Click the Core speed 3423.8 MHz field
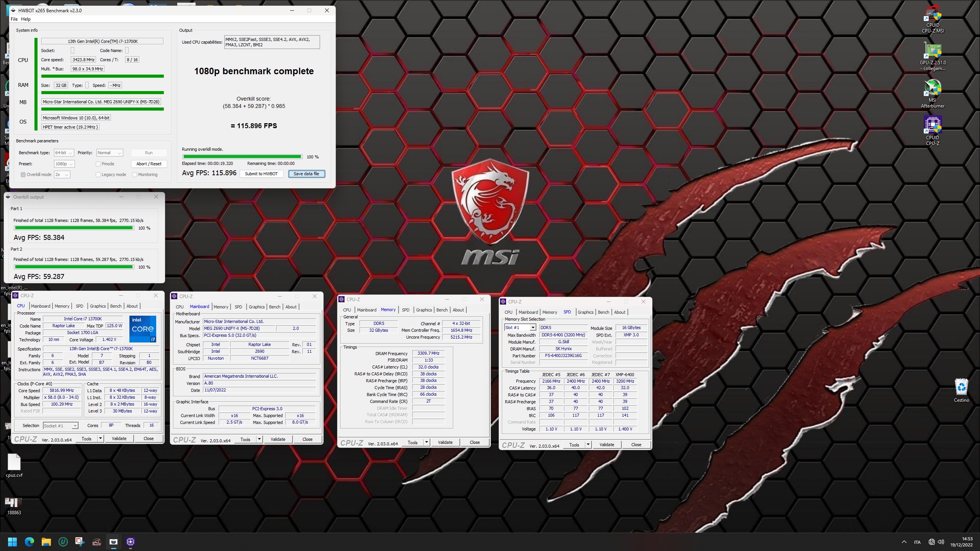This screenshot has width=980, height=551. (x=83, y=60)
